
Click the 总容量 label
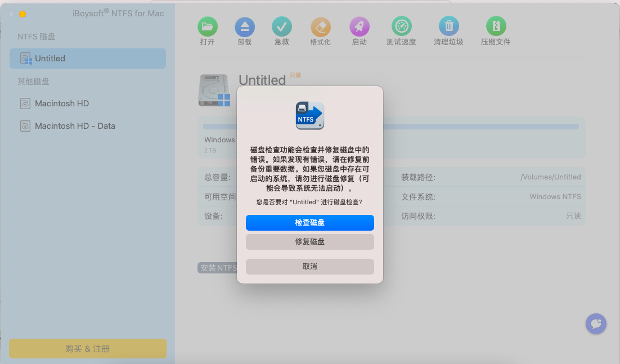coord(218,177)
